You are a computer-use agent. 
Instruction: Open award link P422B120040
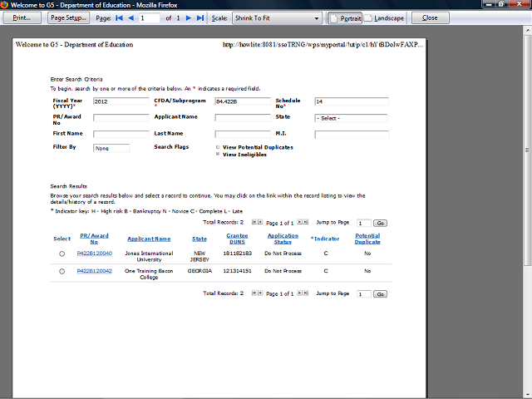point(94,254)
